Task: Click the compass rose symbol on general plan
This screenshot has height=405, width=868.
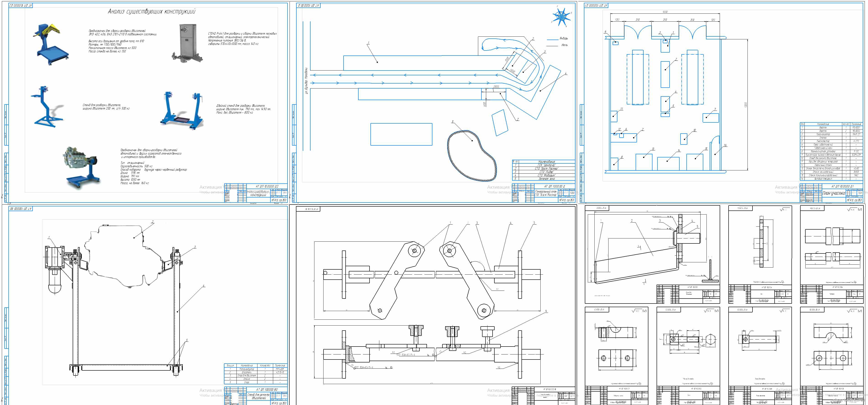Action: 562,17
